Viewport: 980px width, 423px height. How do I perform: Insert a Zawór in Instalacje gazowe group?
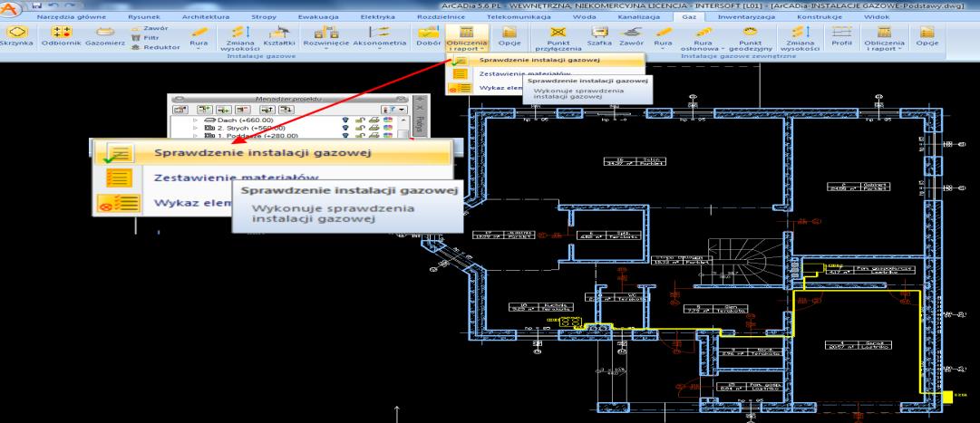(x=150, y=28)
